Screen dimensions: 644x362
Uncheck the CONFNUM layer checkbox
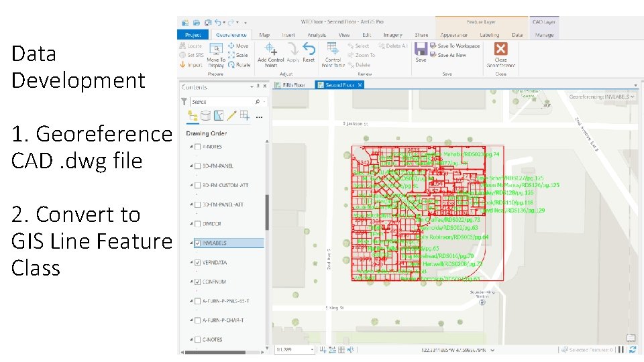pyautogui.click(x=197, y=282)
